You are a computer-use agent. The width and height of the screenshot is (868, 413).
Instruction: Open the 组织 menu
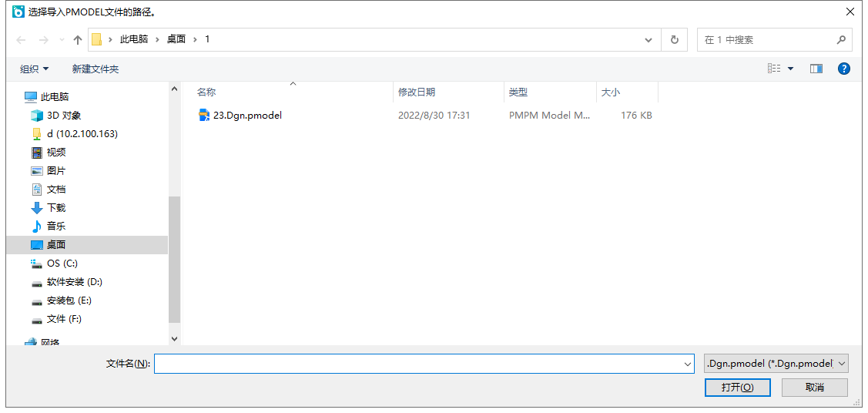pos(35,69)
